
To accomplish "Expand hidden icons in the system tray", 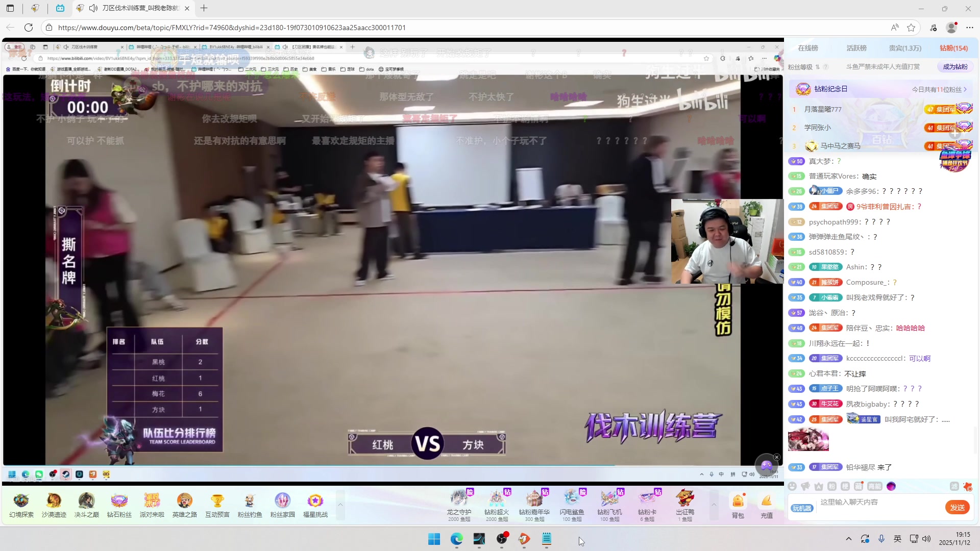I will point(848,539).
